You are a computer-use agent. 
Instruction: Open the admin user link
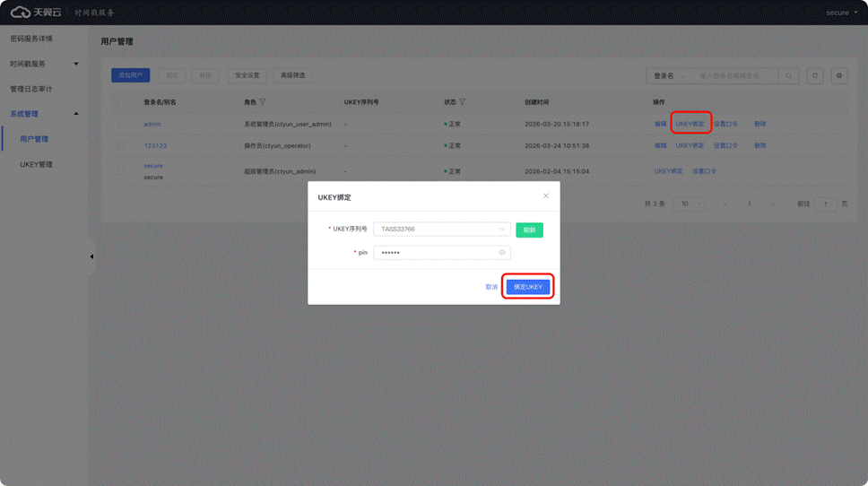(152, 124)
